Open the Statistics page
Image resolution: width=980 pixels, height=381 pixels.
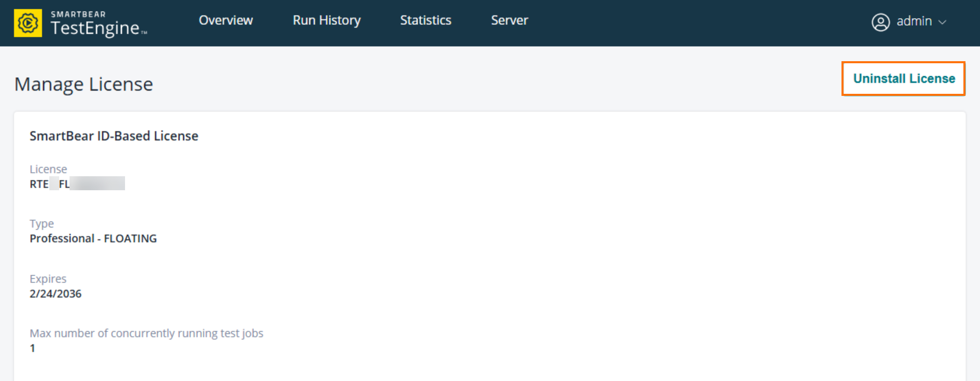[425, 20]
